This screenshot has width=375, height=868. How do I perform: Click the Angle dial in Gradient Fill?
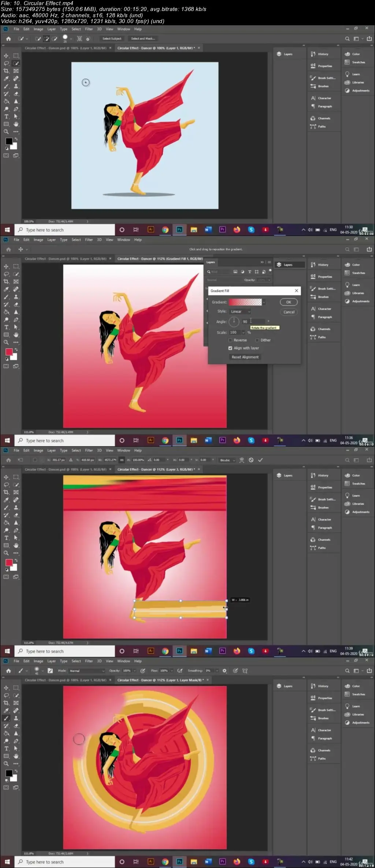(234, 321)
